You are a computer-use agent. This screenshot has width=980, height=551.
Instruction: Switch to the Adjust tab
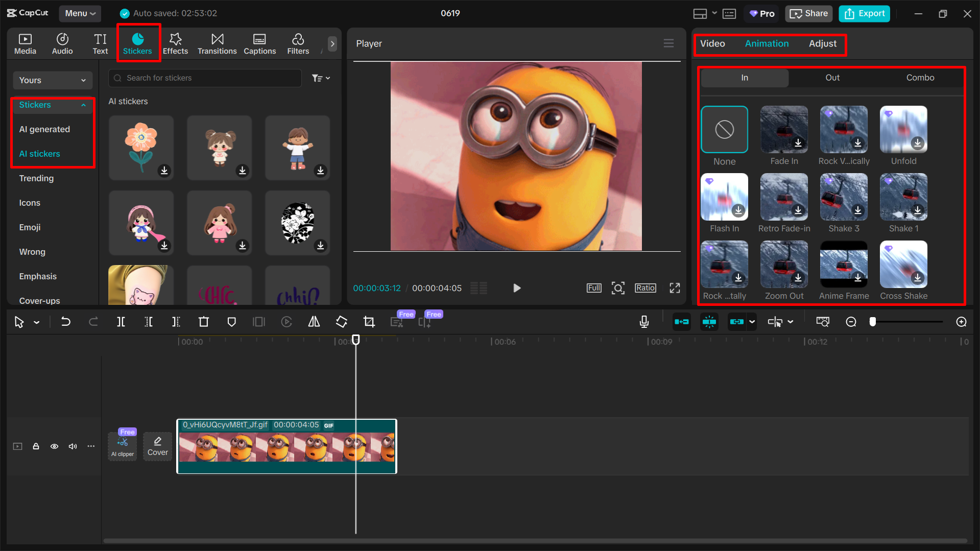click(x=822, y=43)
